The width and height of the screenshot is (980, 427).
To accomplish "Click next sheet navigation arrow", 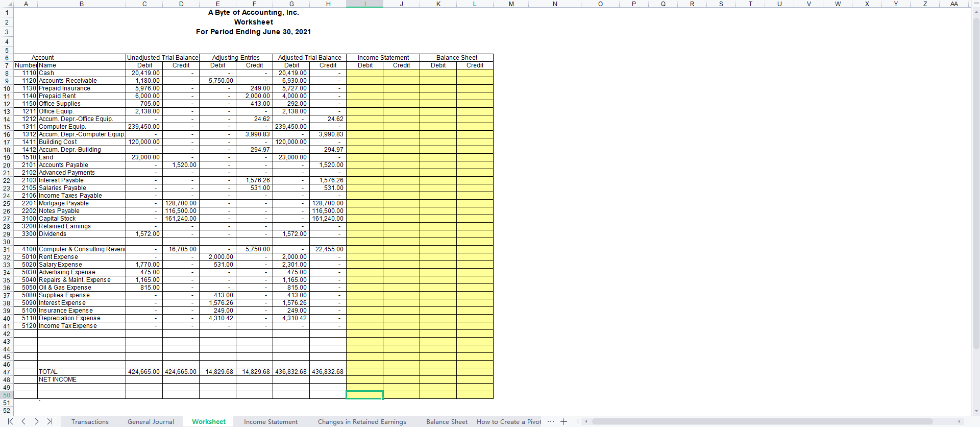I will (x=37, y=421).
